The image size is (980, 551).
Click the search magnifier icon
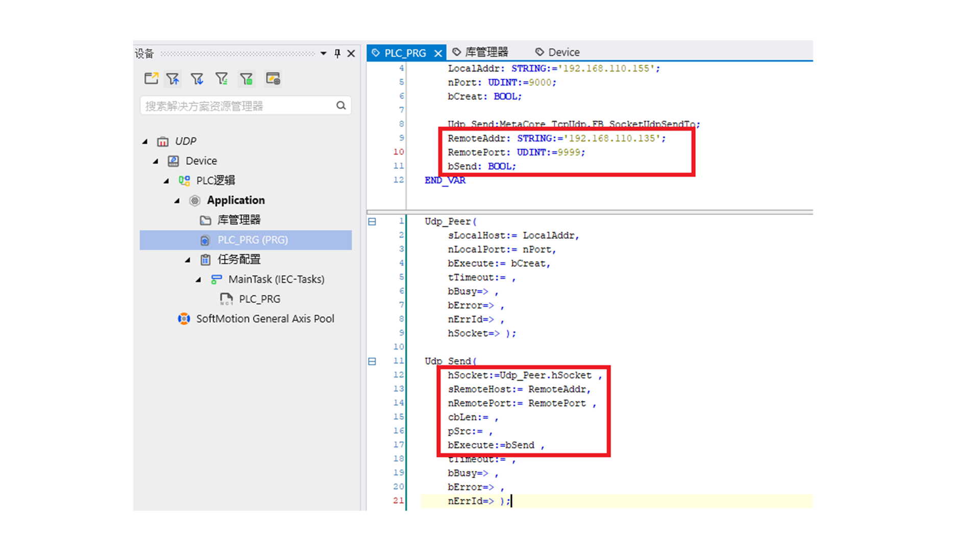click(x=341, y=106)
